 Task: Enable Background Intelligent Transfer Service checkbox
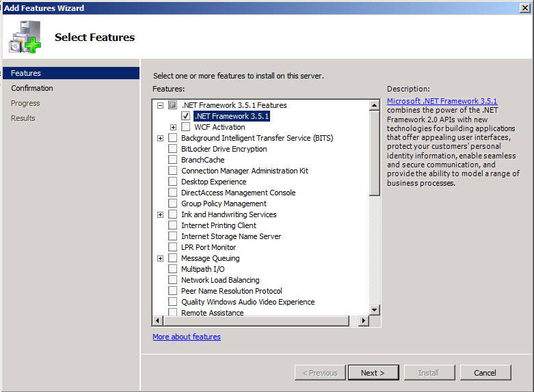[173, 138]
